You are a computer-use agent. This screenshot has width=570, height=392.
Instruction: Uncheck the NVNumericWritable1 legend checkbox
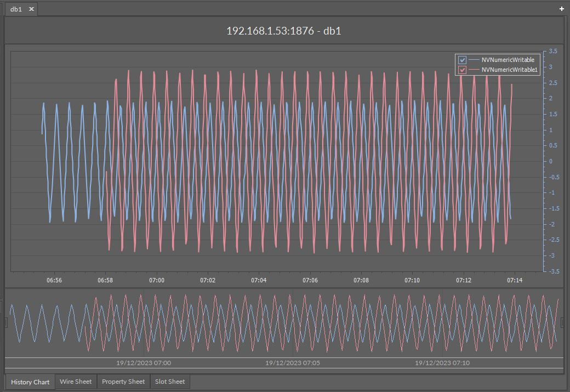[462, 70]
